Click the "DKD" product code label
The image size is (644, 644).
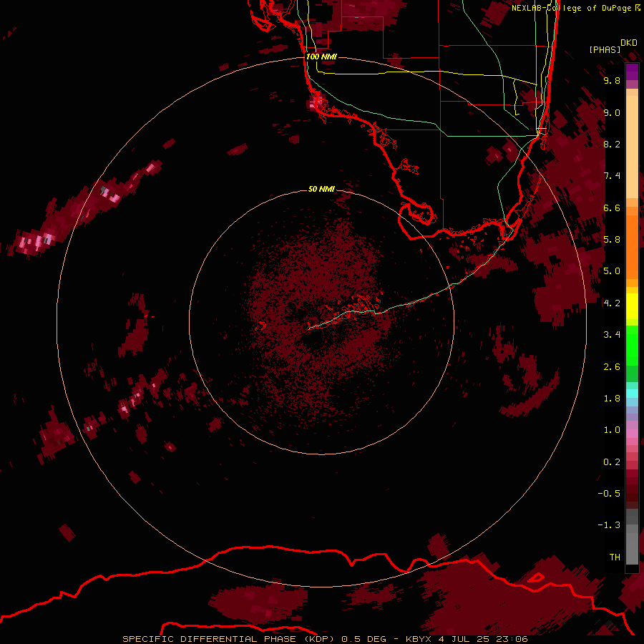tap(629, 42)
